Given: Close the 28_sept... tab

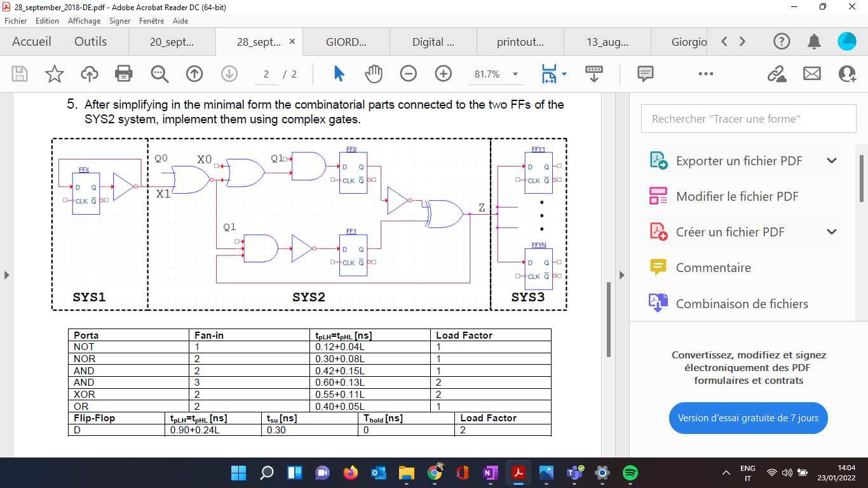Looking at the screenshot, I should click(x=292, y=42).
